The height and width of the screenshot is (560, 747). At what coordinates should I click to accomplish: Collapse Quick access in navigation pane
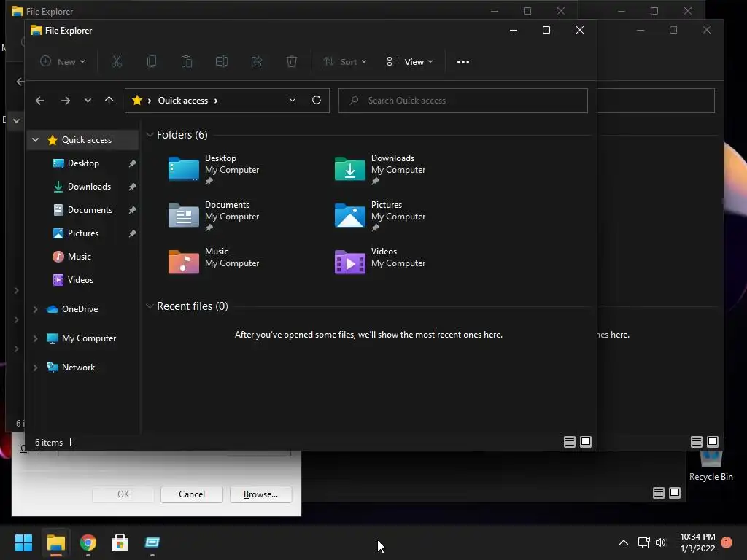pyautogui.click(x=35, y=139)
